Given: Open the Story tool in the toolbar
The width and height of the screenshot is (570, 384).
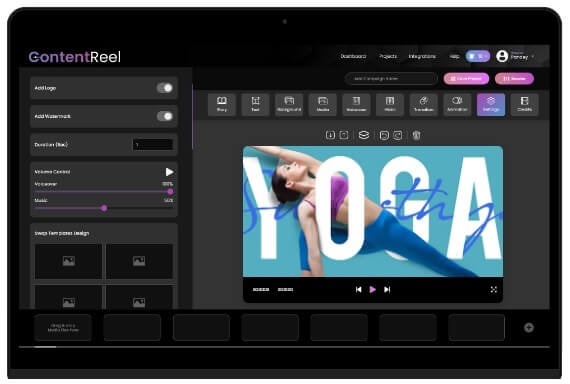Looking at the screenshot, I should (x=222, y=104).
